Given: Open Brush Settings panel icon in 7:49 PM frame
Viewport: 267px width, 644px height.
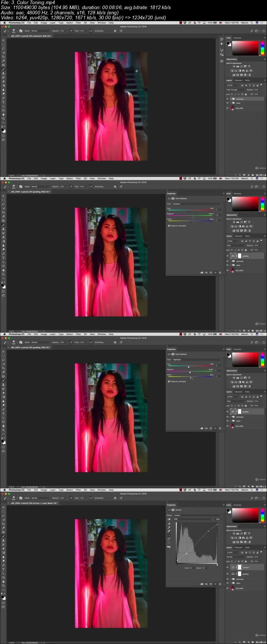Looking at the screenshot, I should coord(222,50).
